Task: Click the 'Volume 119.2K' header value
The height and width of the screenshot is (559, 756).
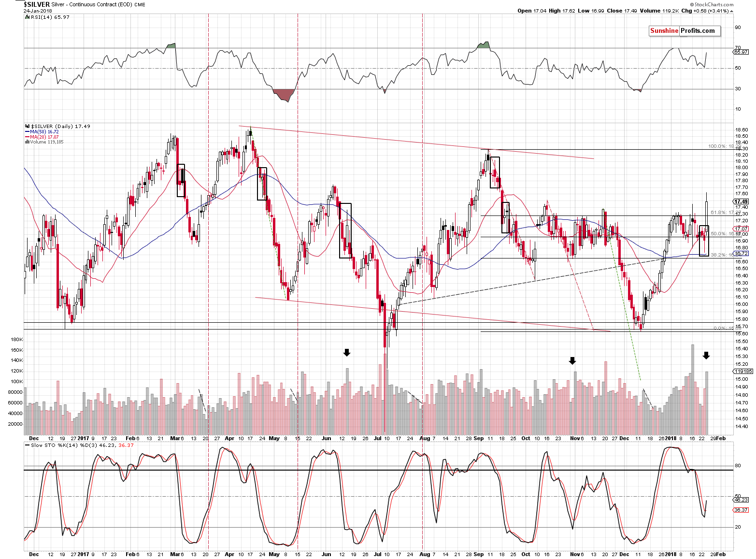Action: pyautogui.click(x=659, y=11)
